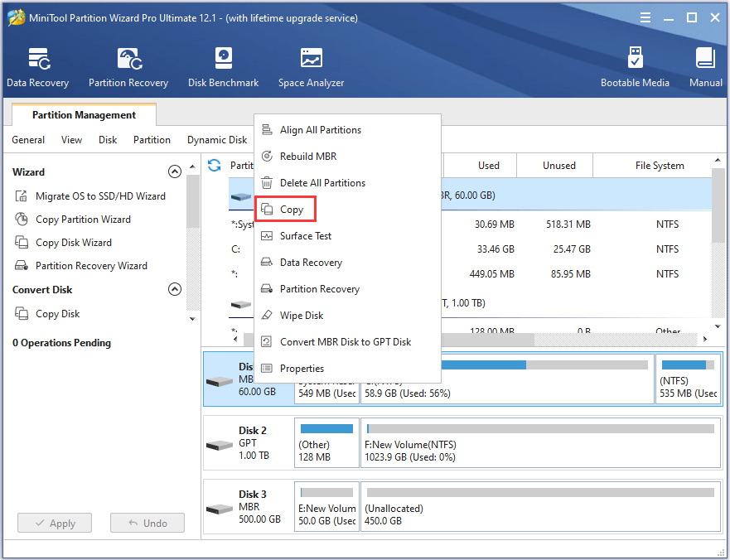Sort by the Used column header
Screen dimensions: 730x560
click(x=480, y=165)
